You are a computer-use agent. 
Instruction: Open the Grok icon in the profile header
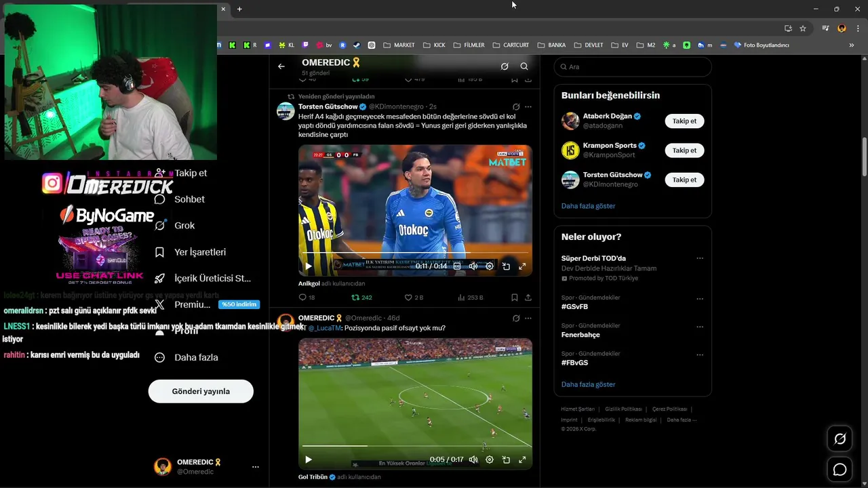pos(505,66)
